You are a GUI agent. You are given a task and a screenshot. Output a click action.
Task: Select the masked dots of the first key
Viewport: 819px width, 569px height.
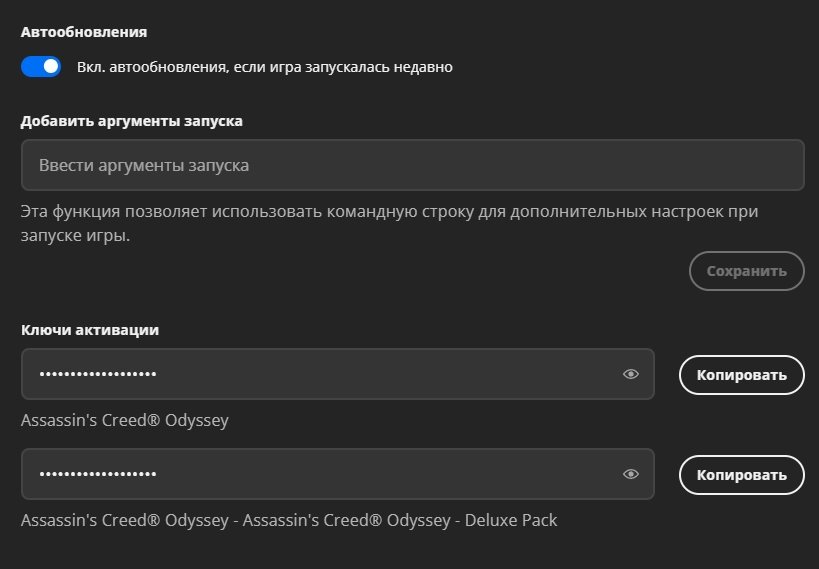(x=98, y=374)
